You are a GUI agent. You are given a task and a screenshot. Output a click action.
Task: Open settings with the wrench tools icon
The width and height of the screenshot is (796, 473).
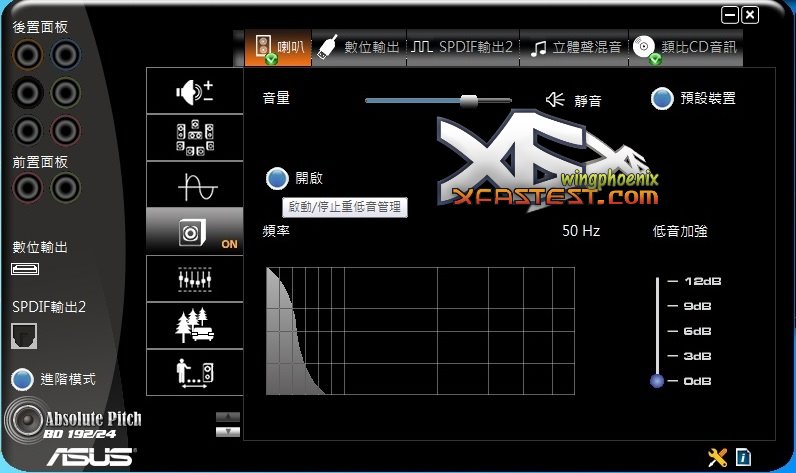click(717, 457)
